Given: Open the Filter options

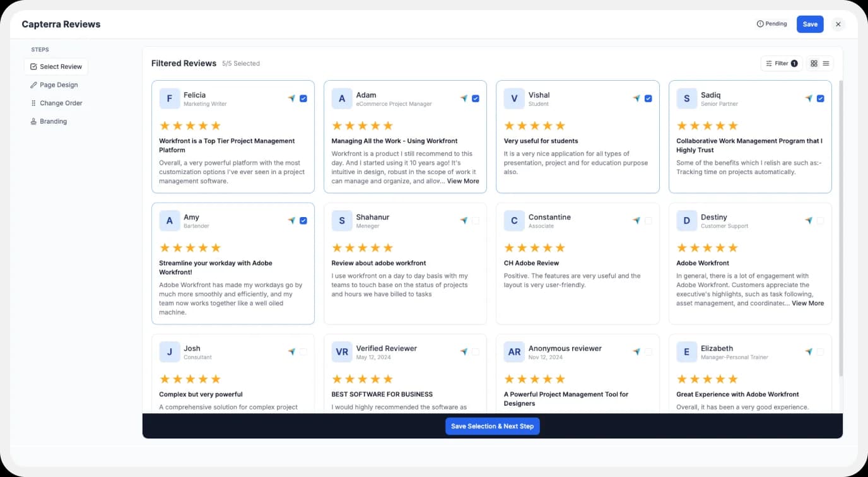Looking at the screenshot, I should point(781,63).
